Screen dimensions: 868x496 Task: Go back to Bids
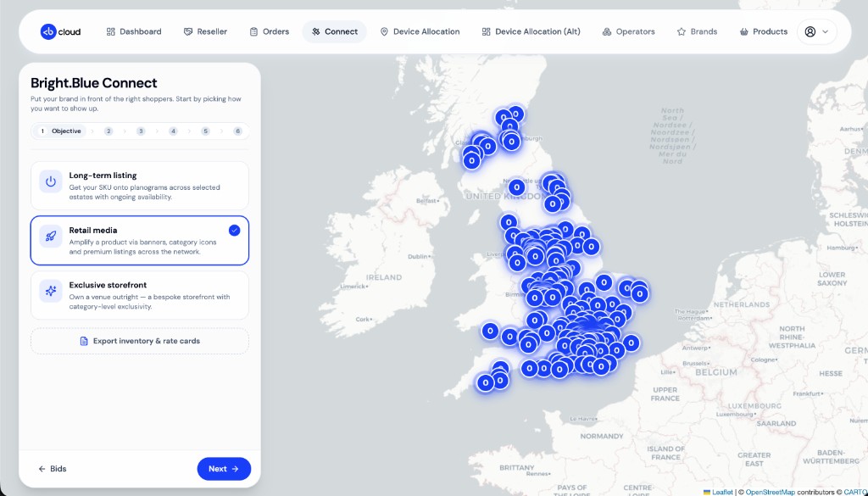pyautogui.click(x=52, y=469)
